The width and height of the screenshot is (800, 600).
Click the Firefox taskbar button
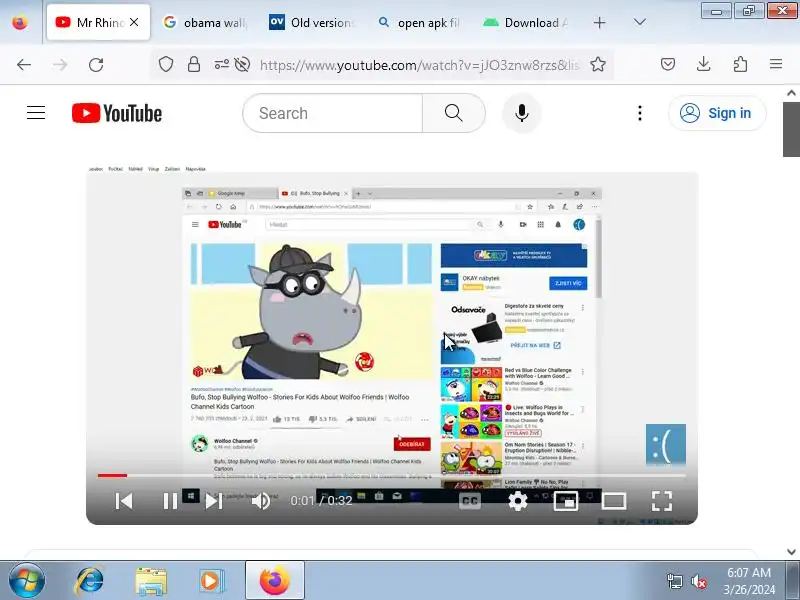point(274,581)
